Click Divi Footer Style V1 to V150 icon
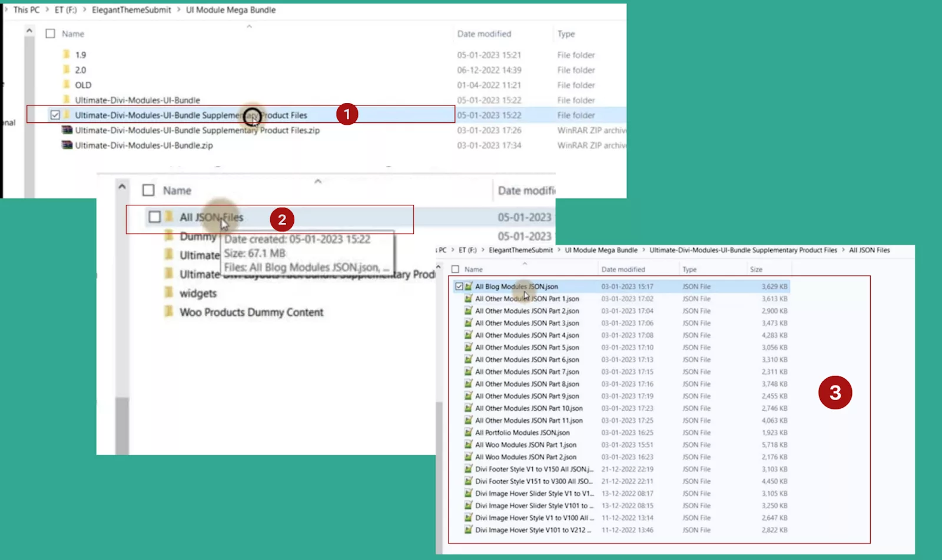The image size is (942, 560). click(x=469, y=469)
